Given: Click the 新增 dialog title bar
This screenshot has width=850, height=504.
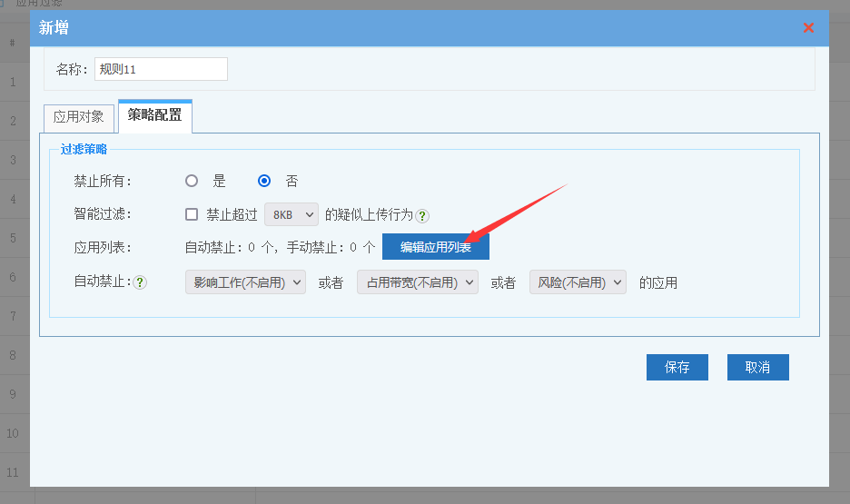Looking at the screenshot, I should [x=409, y=28].
